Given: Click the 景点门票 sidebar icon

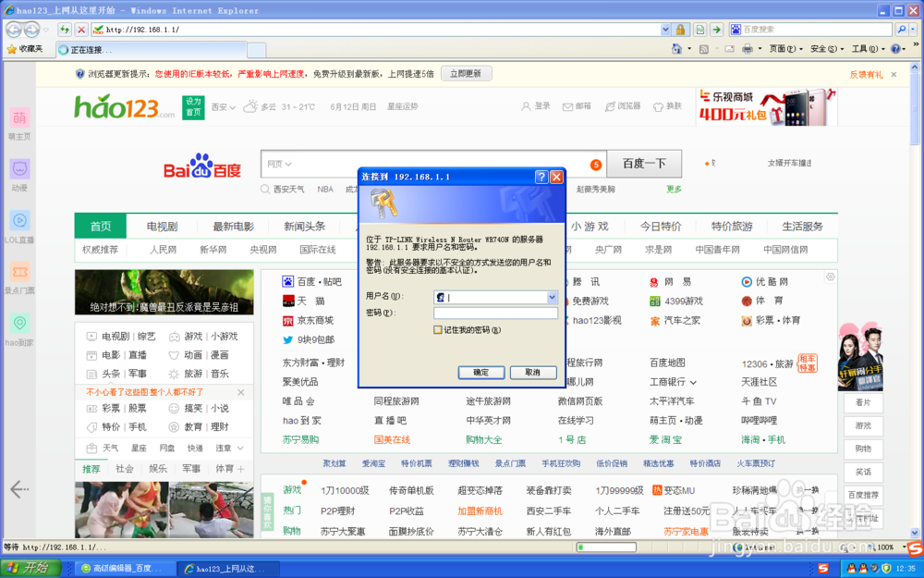Looking at the screenshot, I should [19, 272].
